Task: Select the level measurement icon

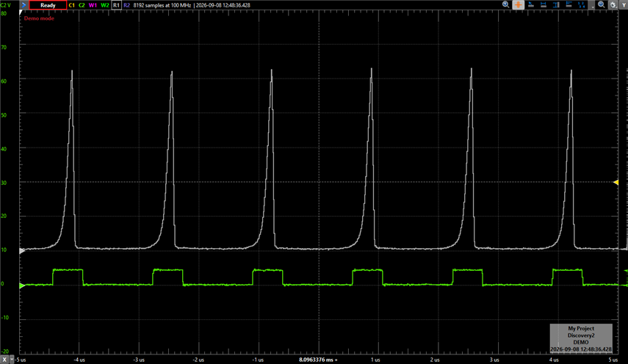Action: tap(569, 5)
